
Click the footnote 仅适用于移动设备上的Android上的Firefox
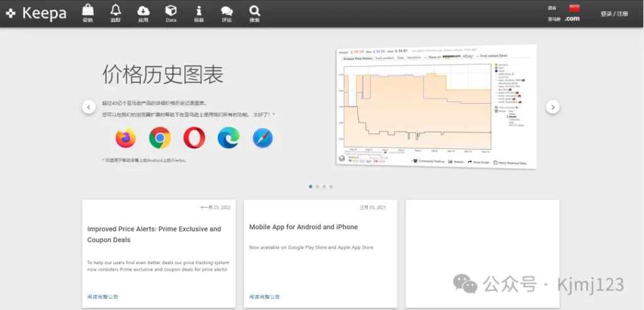click(x=144, y=160)
